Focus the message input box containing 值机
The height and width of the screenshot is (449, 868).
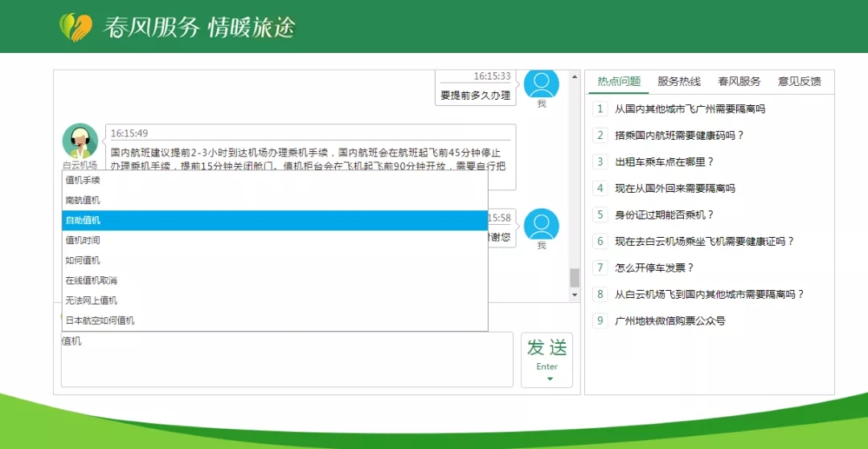click(x=287, y=360)
